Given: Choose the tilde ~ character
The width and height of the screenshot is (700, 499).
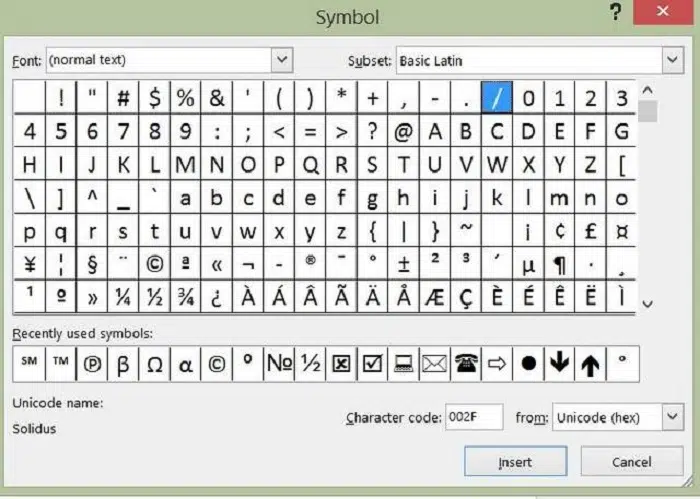Looking at the screenshot, I should [466, 231].
